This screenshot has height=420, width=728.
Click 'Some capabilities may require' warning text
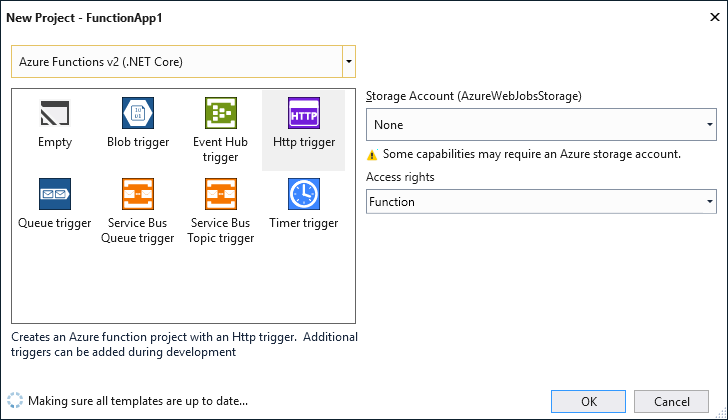tap(532, 154)
